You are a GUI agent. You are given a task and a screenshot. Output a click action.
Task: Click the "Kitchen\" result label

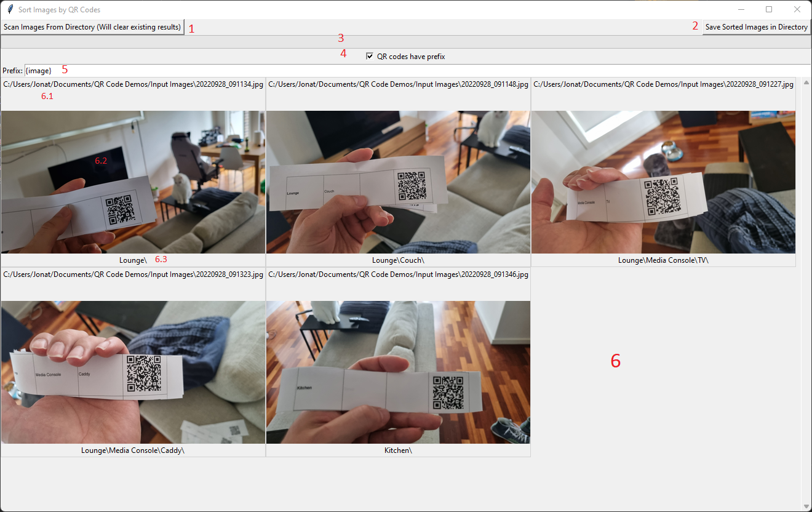tap(398, 450)
